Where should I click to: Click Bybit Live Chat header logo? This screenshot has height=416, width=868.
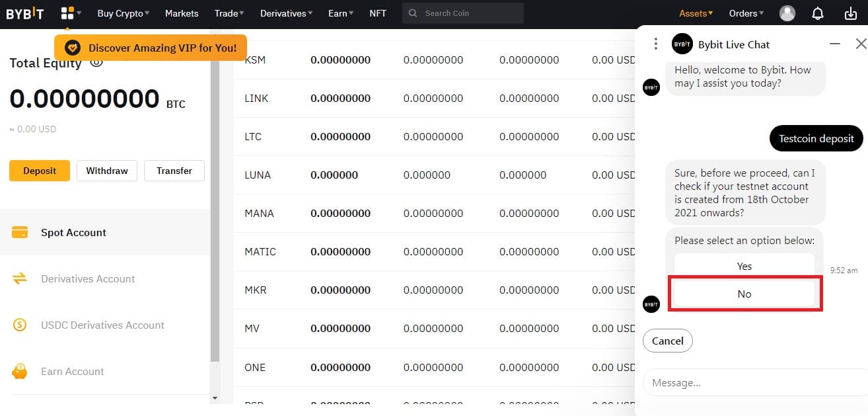pyautogui.click(x=682, y=44)
